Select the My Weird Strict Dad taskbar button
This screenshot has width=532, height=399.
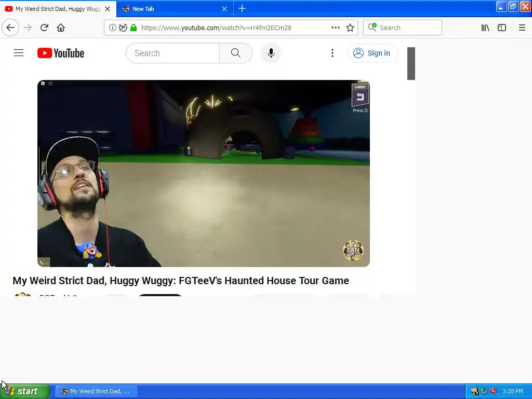tap(96, 391)
